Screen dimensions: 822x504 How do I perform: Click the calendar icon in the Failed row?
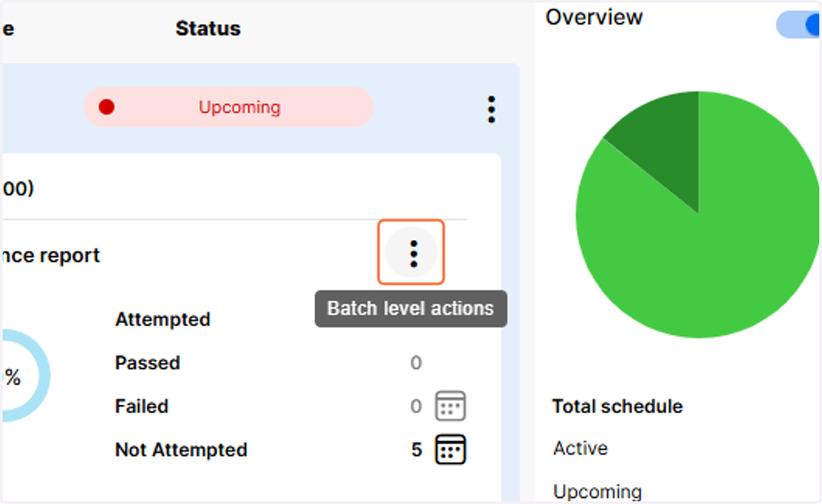[451, 406]
